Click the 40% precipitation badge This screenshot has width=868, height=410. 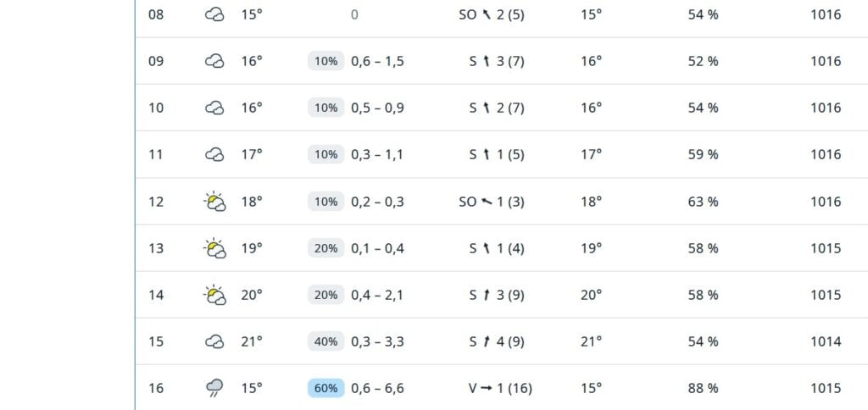[x=326, y=341]
